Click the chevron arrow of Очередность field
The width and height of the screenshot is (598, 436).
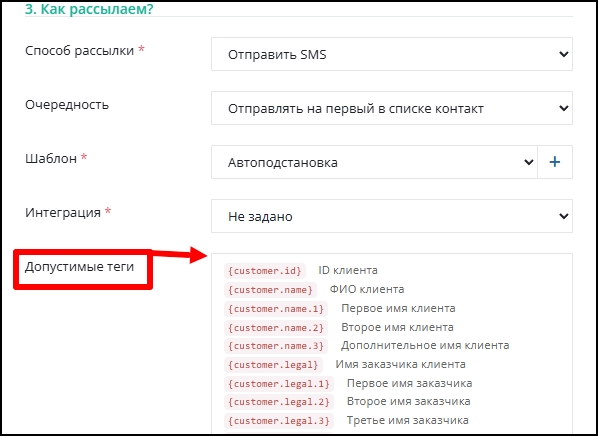click(564, 108)
